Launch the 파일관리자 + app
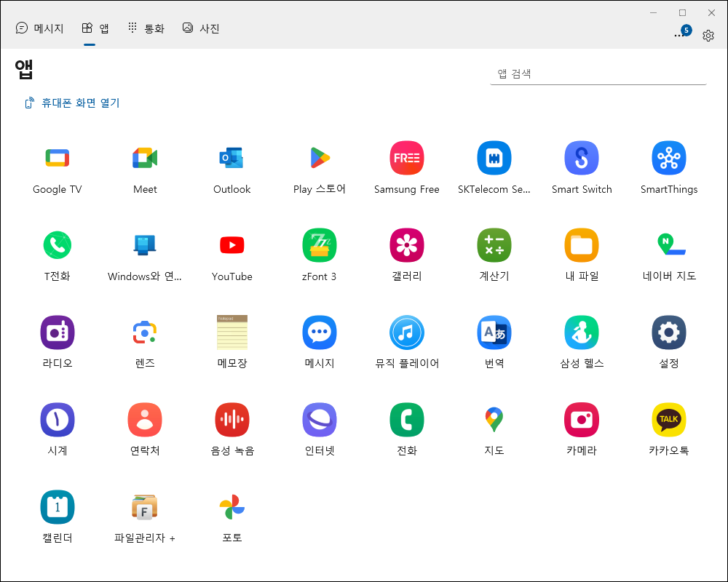 (145, 507)
